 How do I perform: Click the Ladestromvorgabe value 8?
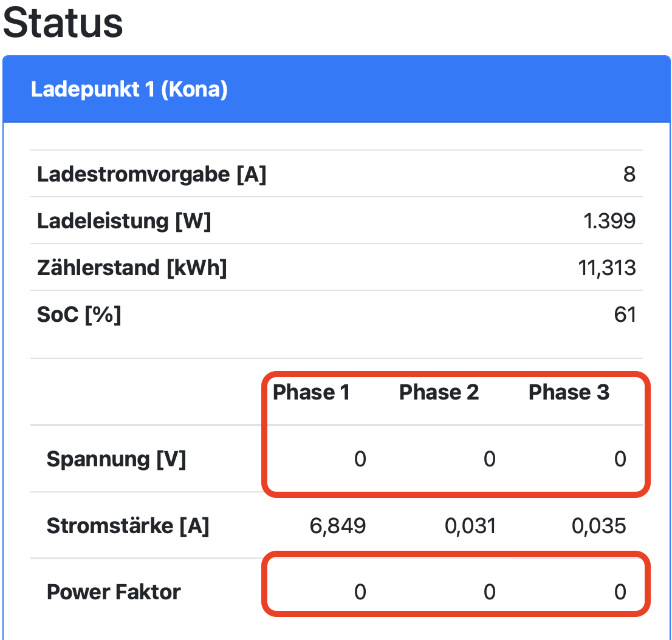coord(629,174)
